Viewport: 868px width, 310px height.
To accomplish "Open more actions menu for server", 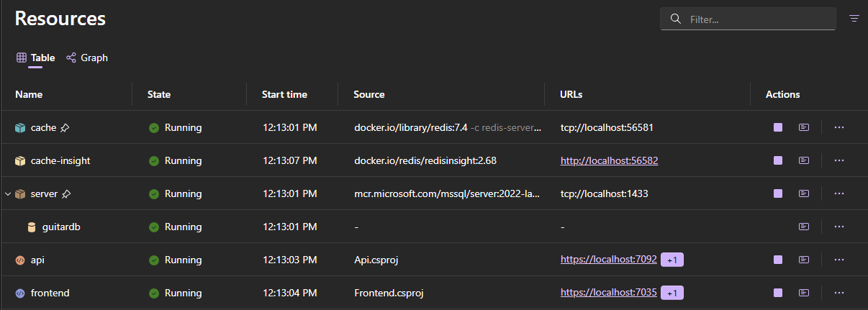I will coord(838,193).
